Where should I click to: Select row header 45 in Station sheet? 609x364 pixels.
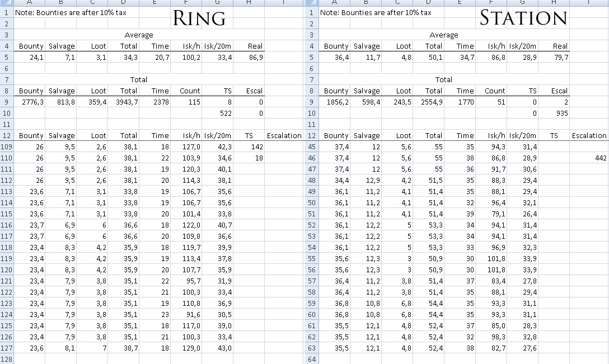pyautogui.click(x=312, y=146)
